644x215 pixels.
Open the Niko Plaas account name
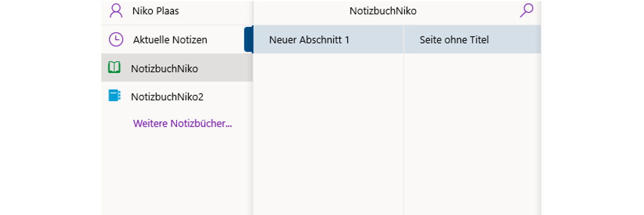(x=156, y=11)
